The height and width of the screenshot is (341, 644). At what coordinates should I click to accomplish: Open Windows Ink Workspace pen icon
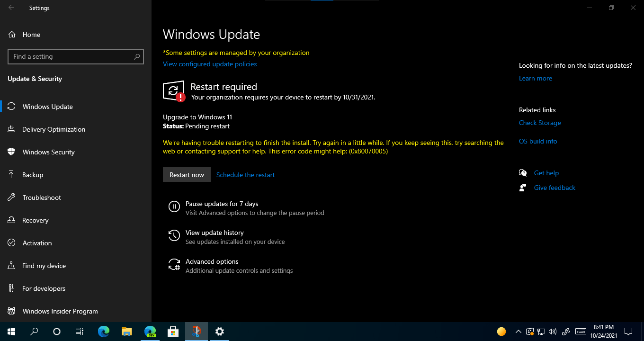[565, 332]
